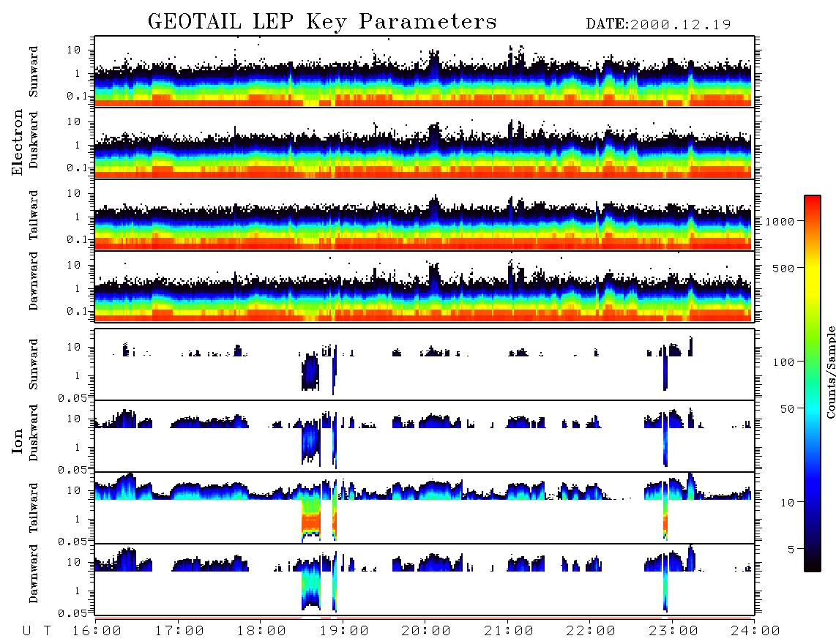Select the Ion "Tailward" panel label
Screen dimensions: 836x644
point(34,508)
